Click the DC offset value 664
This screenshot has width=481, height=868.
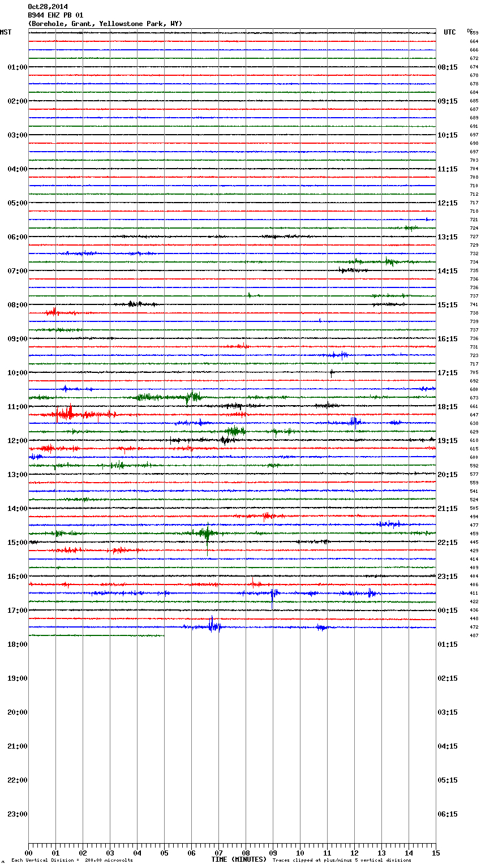pyautogui.click(x=474, y=42)
